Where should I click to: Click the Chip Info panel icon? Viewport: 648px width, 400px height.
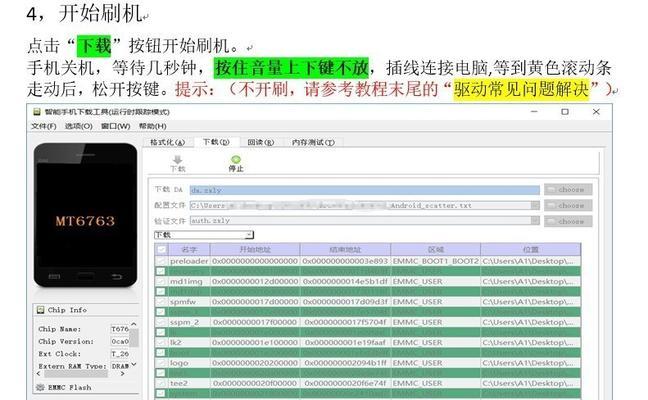(x=40, y=310)
